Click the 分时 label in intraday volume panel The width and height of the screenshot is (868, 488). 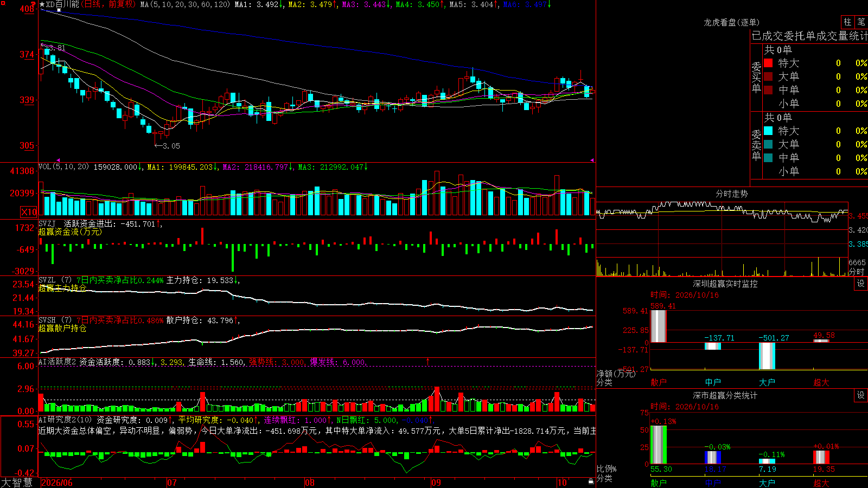(857, 272)
